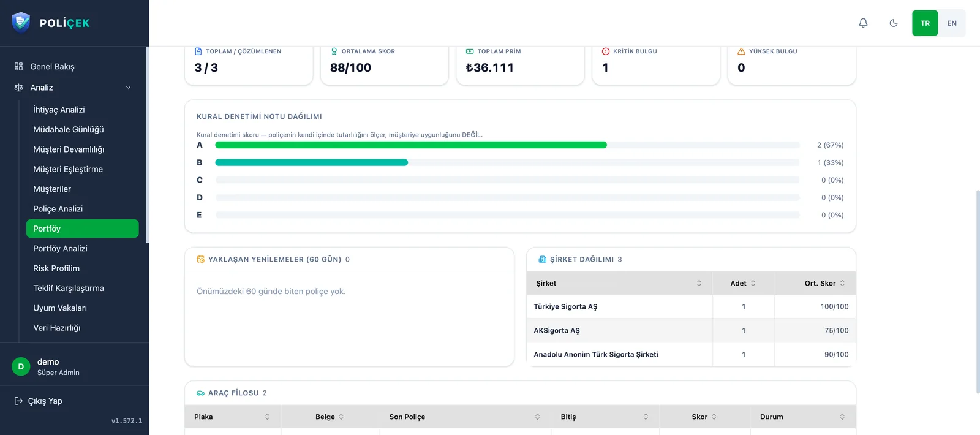Click the ₺36.111 total premium value
The image size is (980, 435).
click(x=490, y=67)
